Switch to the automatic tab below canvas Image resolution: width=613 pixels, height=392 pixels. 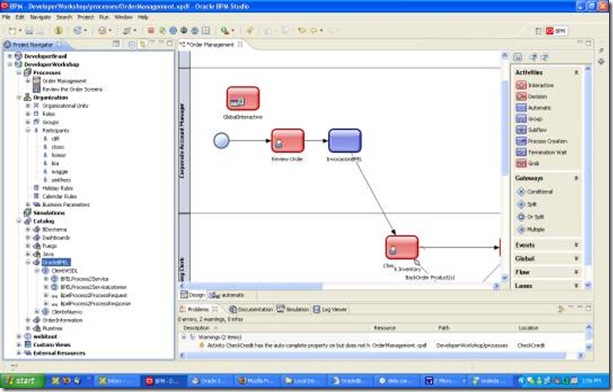coord(227,295)
